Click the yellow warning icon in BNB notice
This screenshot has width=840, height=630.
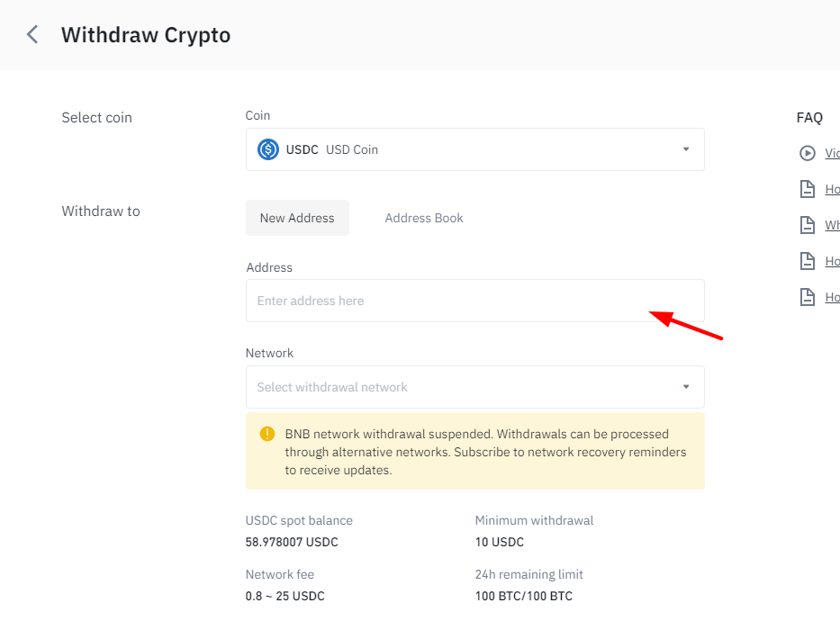267,433
